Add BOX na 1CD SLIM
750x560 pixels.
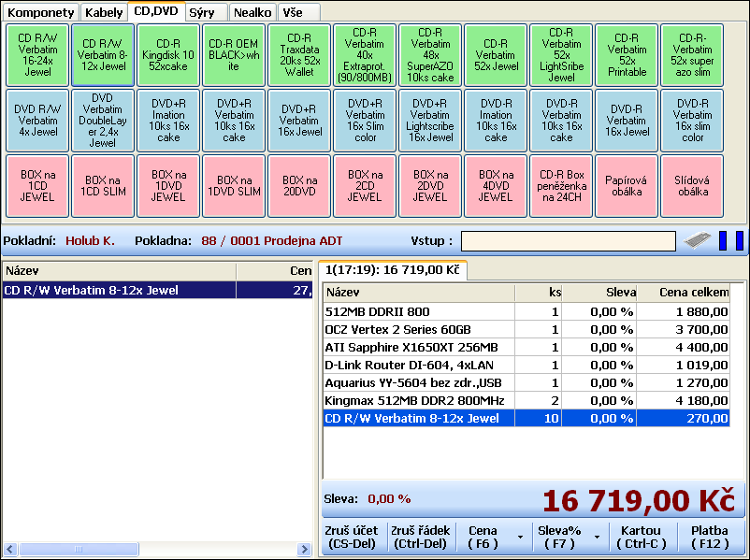coord(103,186)
